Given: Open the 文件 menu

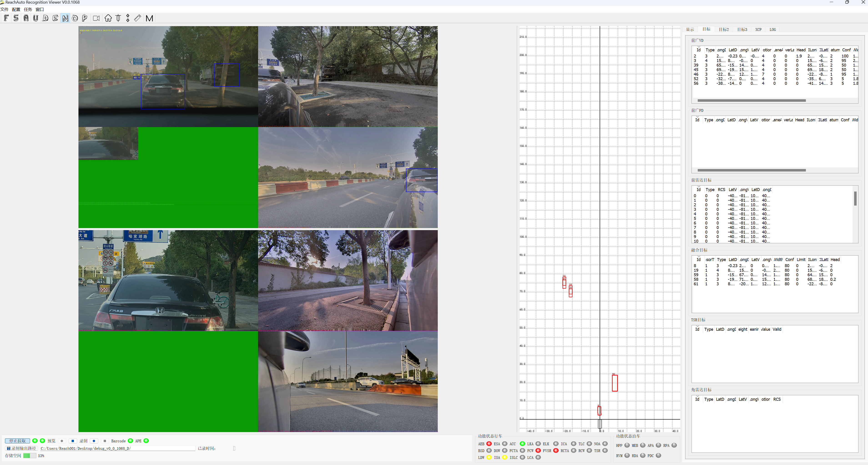Looking at the screenshot, I should [4, 10].
